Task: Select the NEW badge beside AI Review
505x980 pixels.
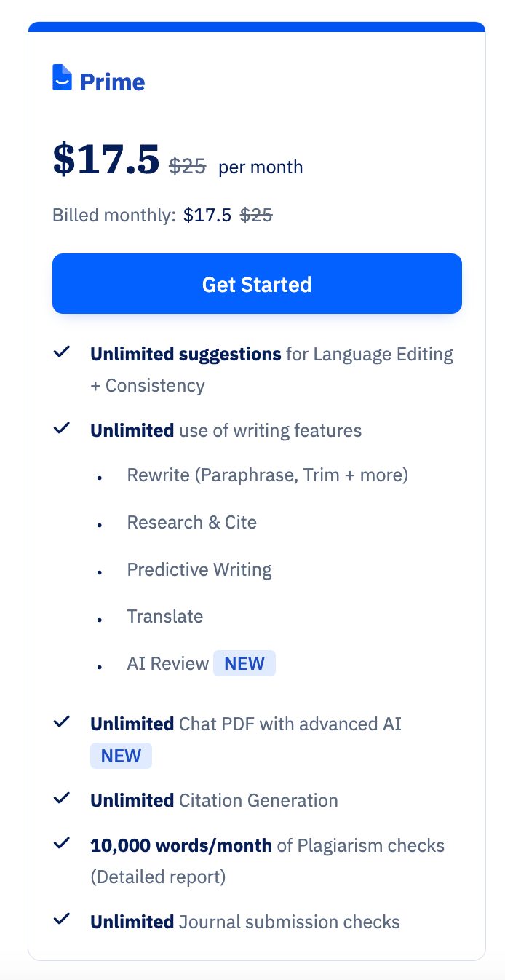Action: [x=244, y=663]
